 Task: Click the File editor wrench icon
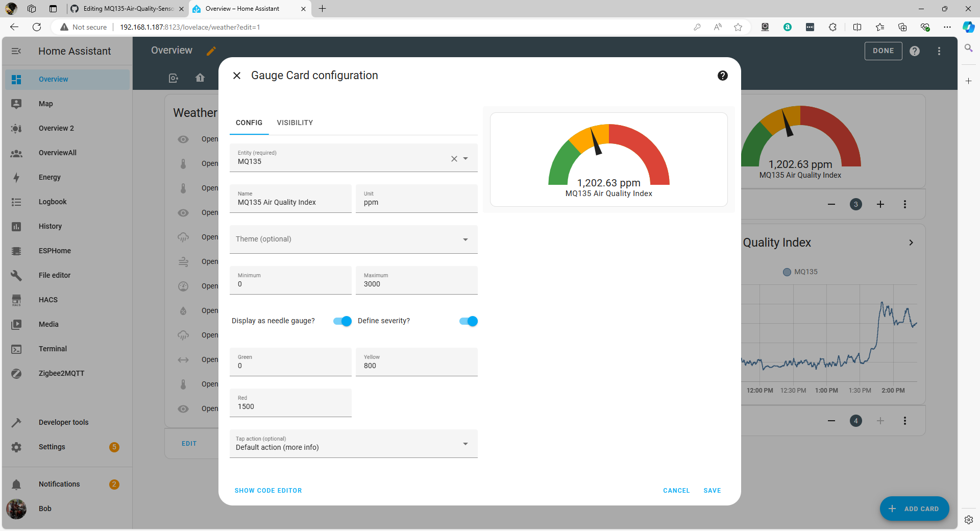16,276
